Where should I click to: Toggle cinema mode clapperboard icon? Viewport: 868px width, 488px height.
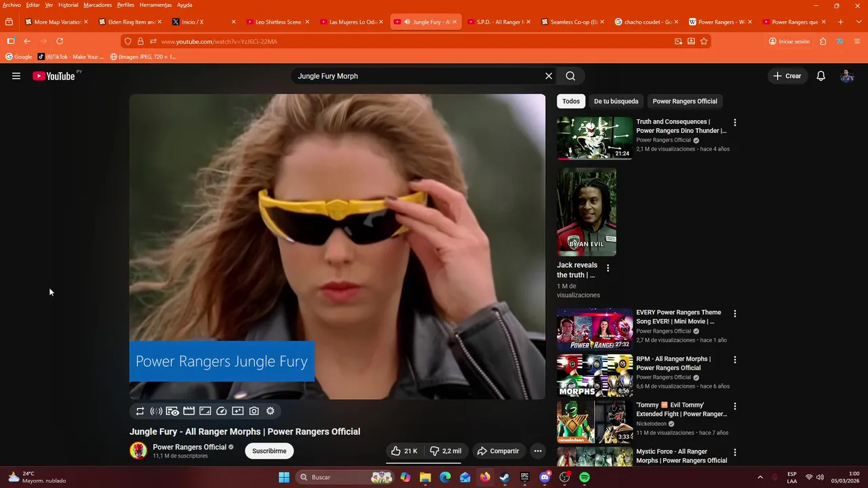[189, 411]
